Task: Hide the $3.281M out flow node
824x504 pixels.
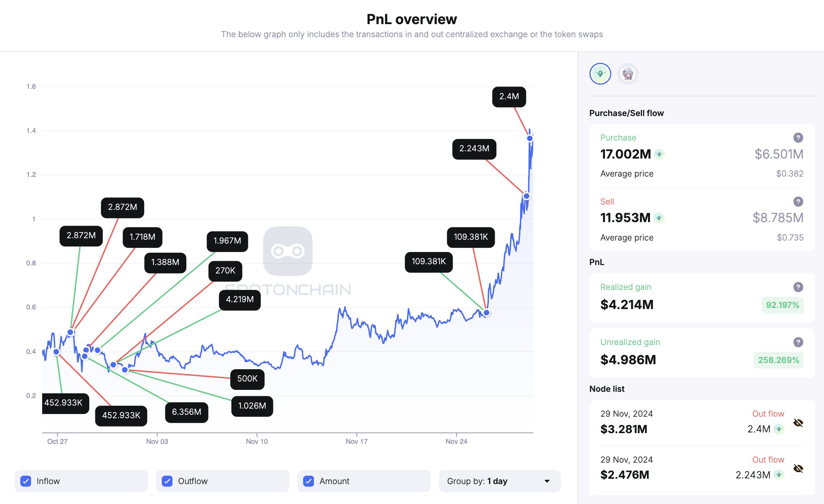Action: [x=798, y=423]
